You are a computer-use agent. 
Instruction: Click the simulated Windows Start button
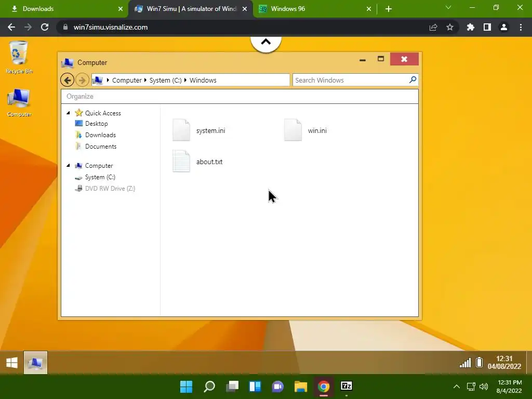pos(12,363)
